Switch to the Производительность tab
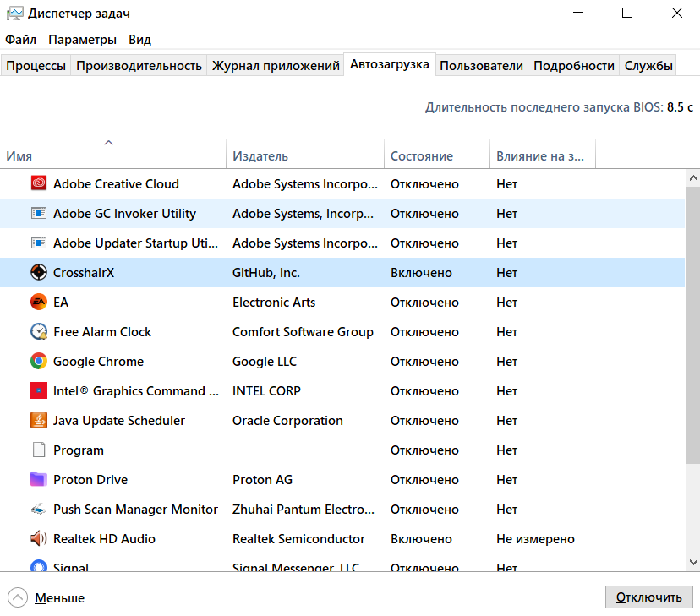700x616 pixels. point(139,66)
